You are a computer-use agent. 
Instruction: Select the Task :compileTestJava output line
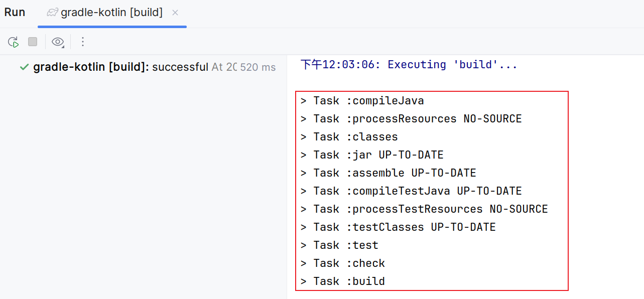pyautogui.click(x=411, y=191)
